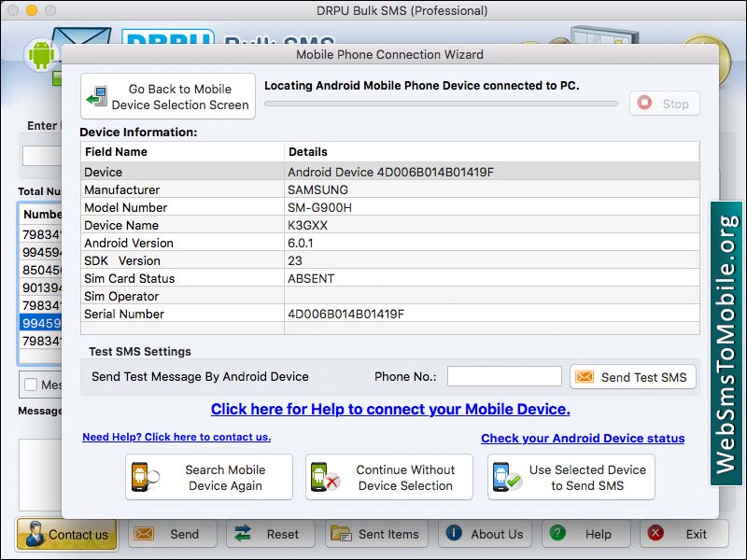Go Back to Mobile Device Selection Screen
Viewport: 747px width, 560px height.
click(x=166, y=96)
